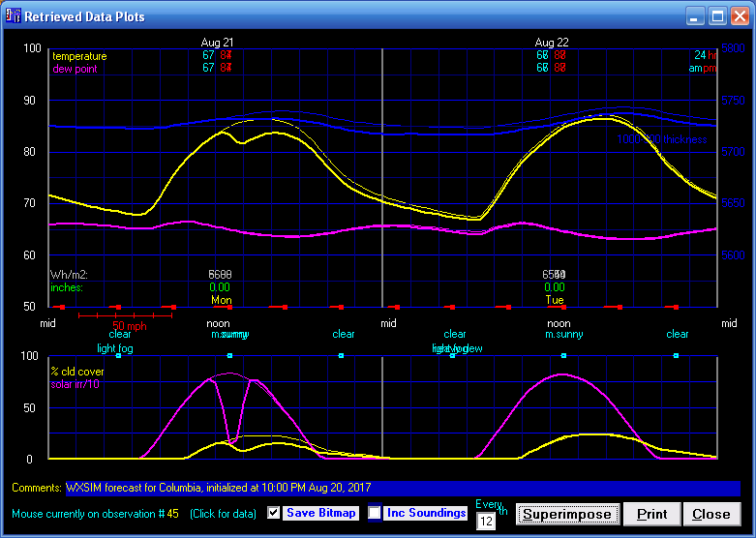Click the '(Click for data)' hint text
The height and width of the screenshot is (538, 756).
click(225, 513)
